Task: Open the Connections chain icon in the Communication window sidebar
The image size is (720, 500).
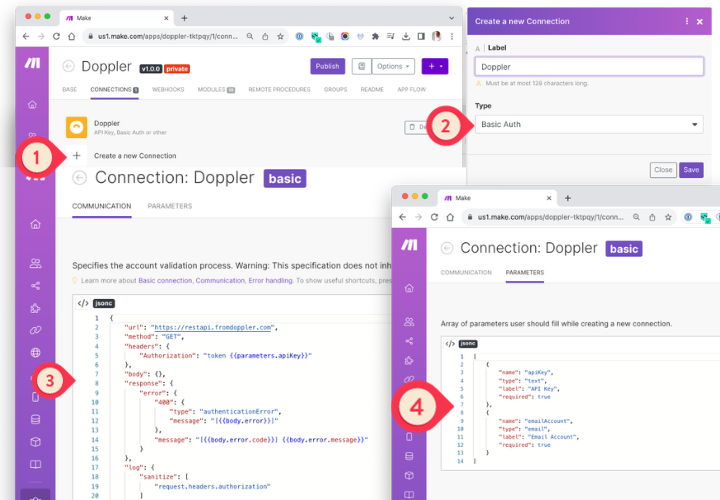Action: click(x=35, y=330)
